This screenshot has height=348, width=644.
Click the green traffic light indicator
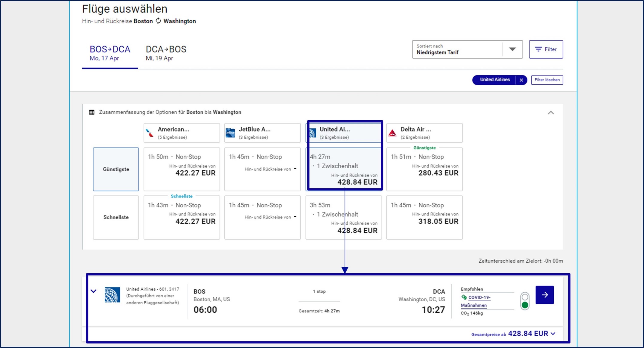[525, 305]
